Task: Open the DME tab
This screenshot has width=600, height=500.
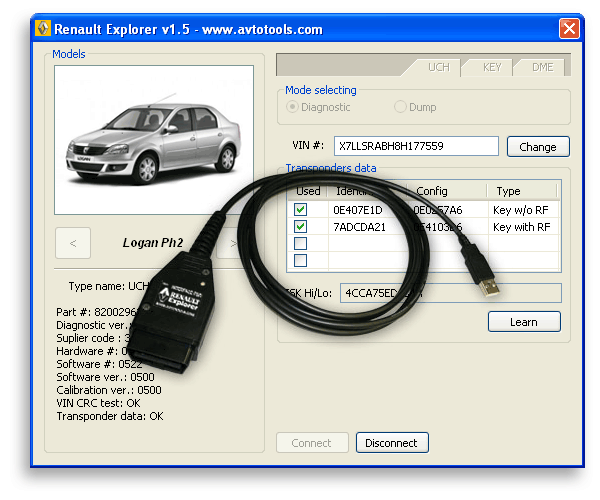Action: click(543, 68)
